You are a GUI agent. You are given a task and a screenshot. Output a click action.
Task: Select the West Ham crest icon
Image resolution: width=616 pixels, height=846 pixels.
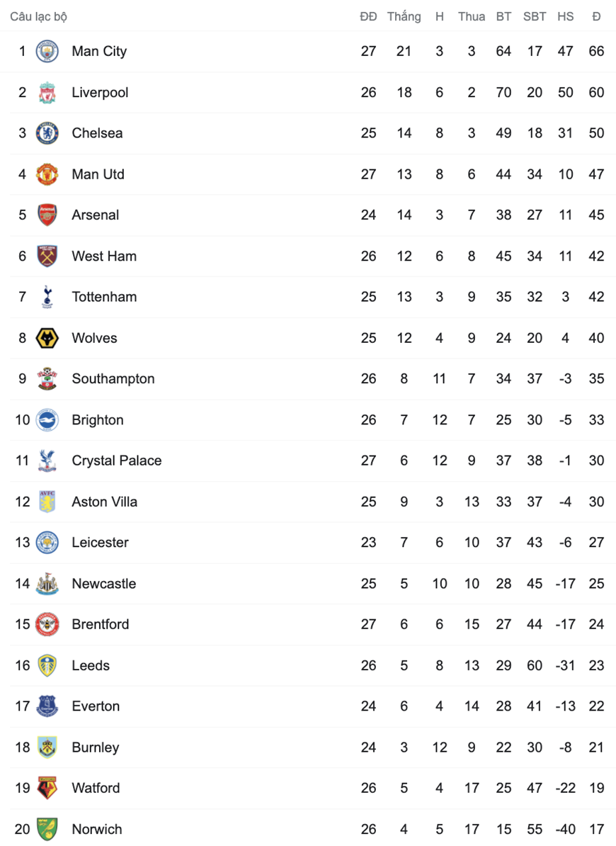pos(47,256)
